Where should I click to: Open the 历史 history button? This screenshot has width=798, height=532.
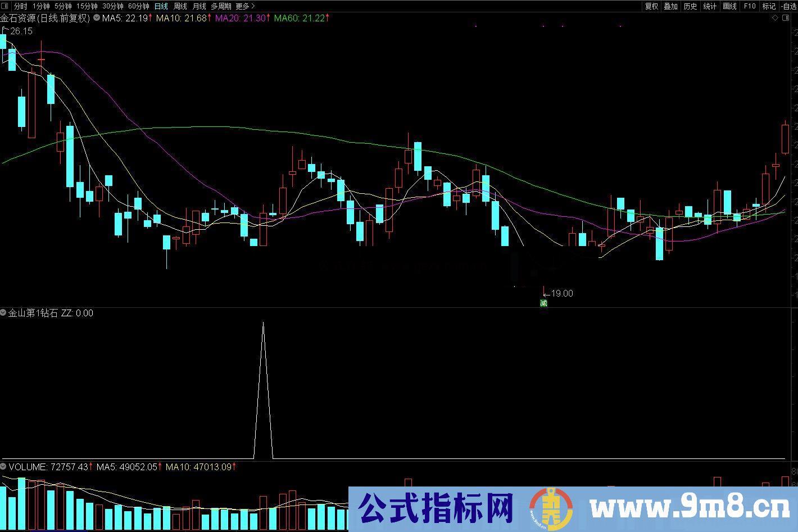pos(690,6)
